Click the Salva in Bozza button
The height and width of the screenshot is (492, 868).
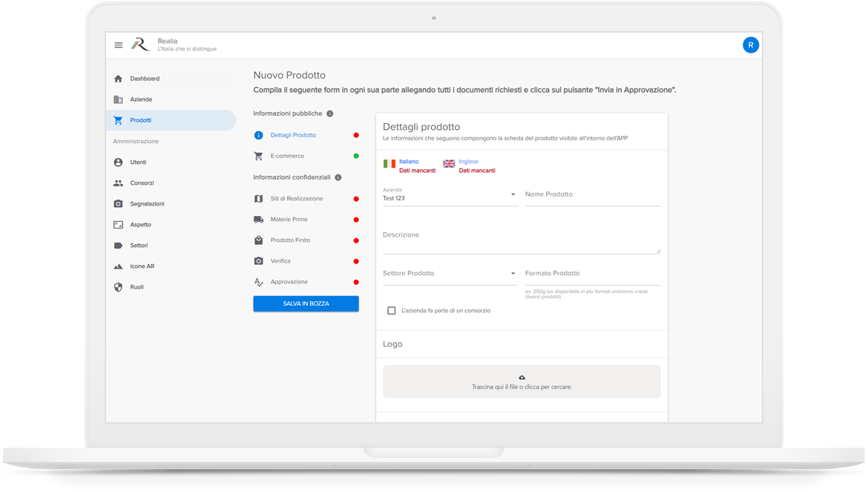pyautogui.click(x=306, y=304)
